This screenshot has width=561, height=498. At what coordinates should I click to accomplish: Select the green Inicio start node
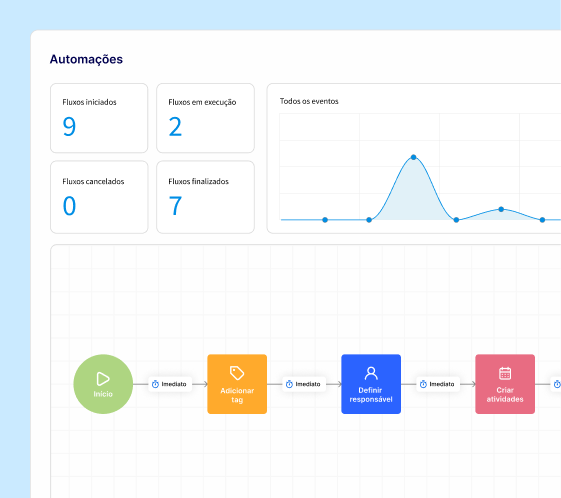pyautogui.click(x=103, y=384)
